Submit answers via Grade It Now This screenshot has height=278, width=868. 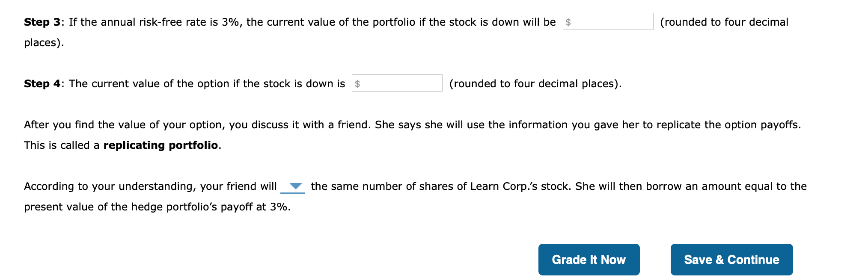(x=589, y=259)
